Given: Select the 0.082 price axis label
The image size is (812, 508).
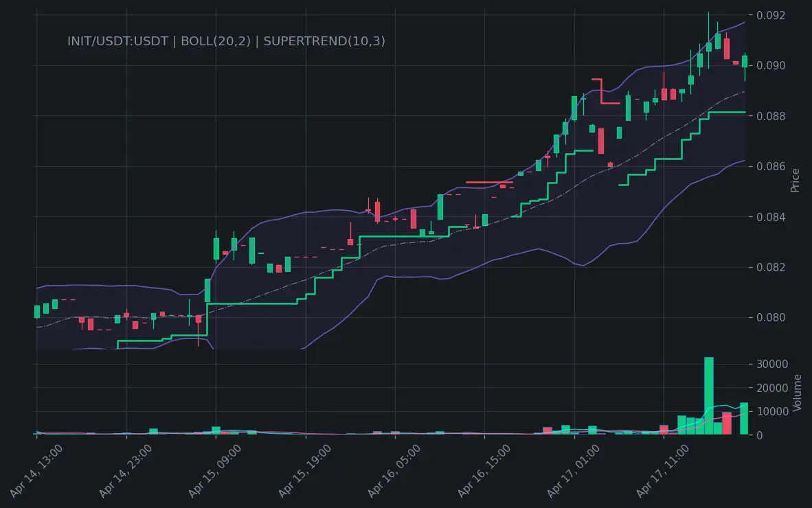Looking at the screenshot, I should 771,268.
